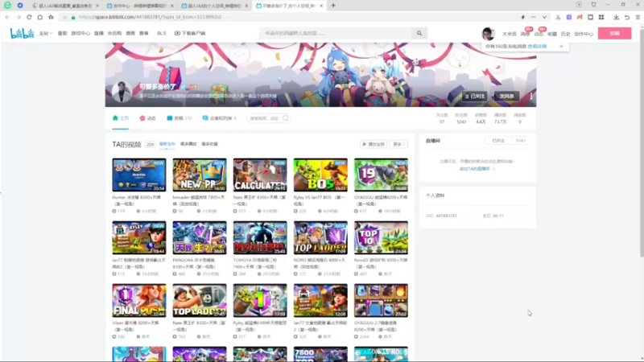
Task: Click 下载客户端 download client link
Action: point(190,33)
